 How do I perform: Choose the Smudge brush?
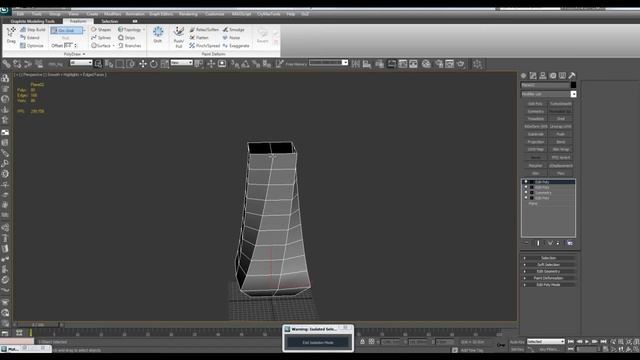pos(233,30)
